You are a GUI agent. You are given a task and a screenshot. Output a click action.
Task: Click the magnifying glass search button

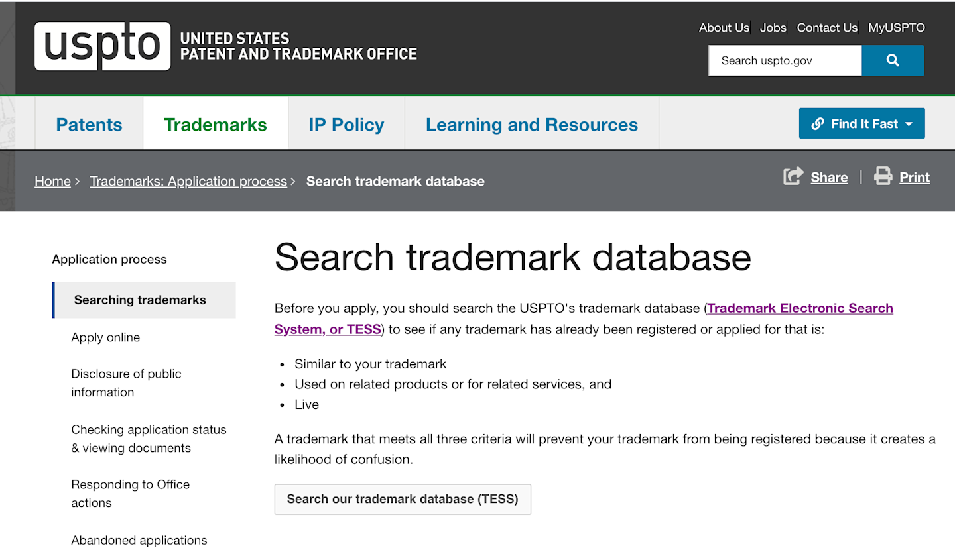(x=893, y=60)
